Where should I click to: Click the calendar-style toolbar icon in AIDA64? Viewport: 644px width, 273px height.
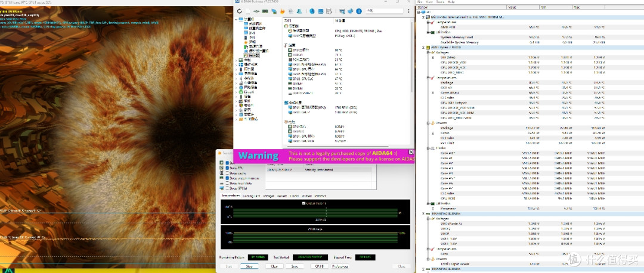(x=329, y=11)
